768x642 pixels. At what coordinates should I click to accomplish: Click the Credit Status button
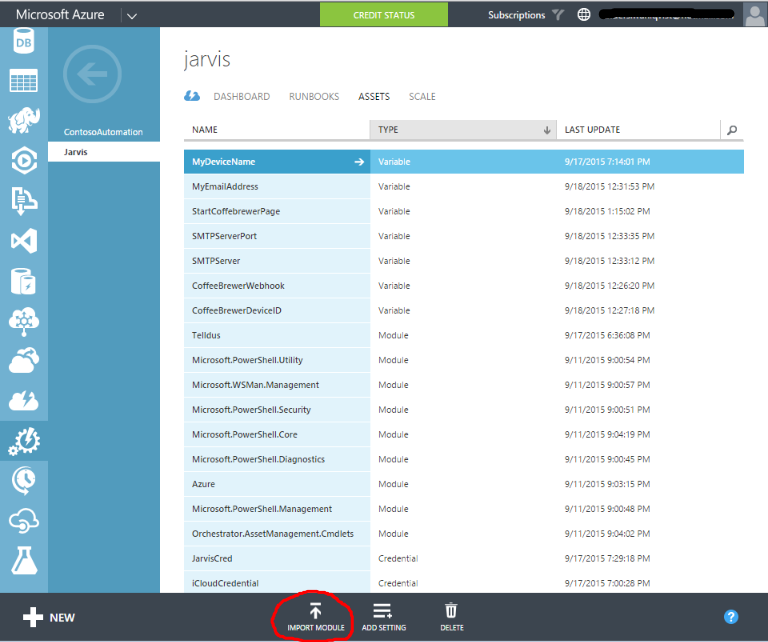384,15
